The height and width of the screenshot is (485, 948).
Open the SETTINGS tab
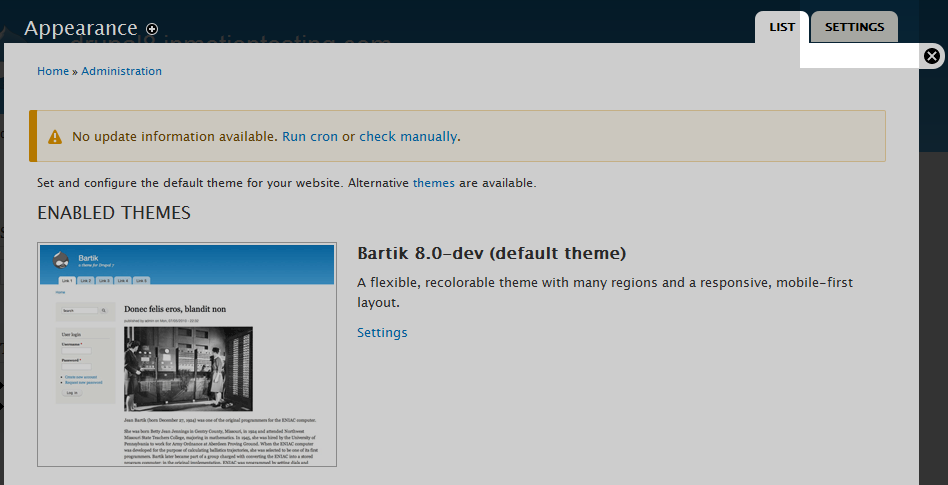[854, 27]
